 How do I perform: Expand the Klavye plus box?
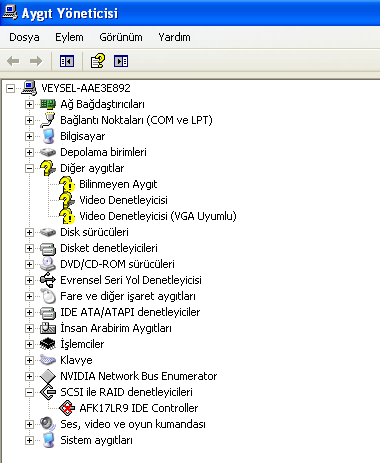(29, 360)
